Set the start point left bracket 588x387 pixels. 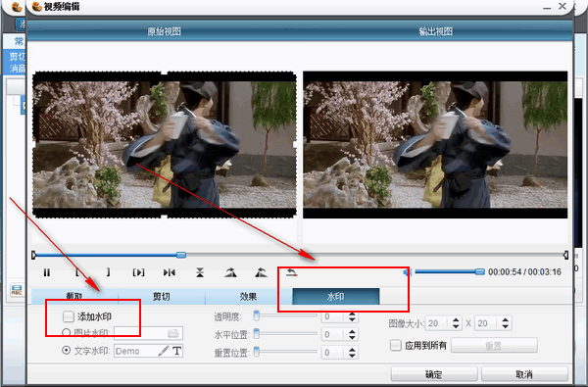[x=77, y=272]
